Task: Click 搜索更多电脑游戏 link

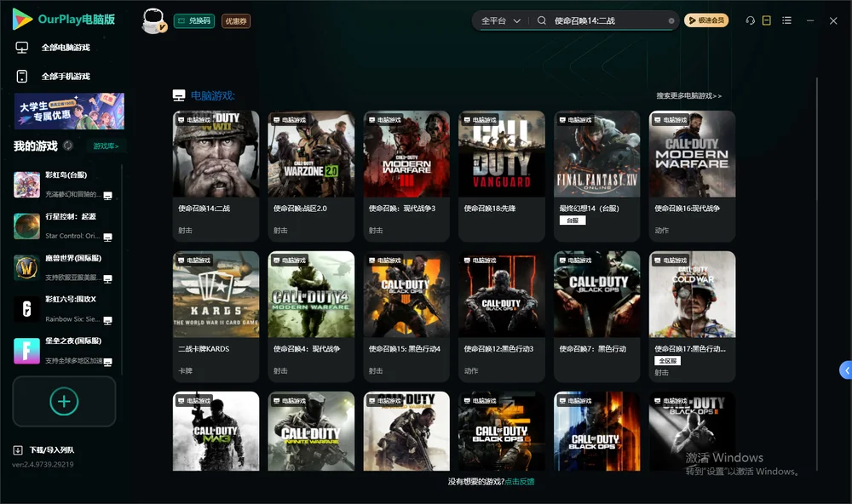Action: (x=688, y=95)
